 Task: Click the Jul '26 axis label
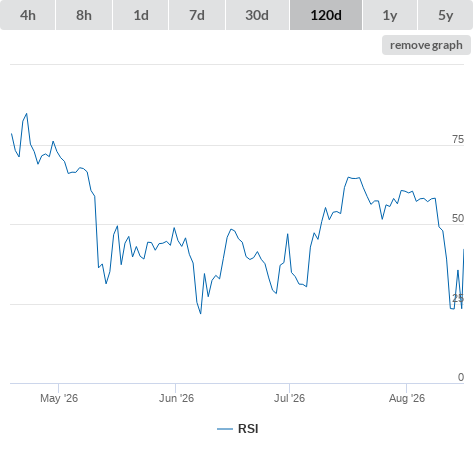pyautogui.click(x=289, y=398)
